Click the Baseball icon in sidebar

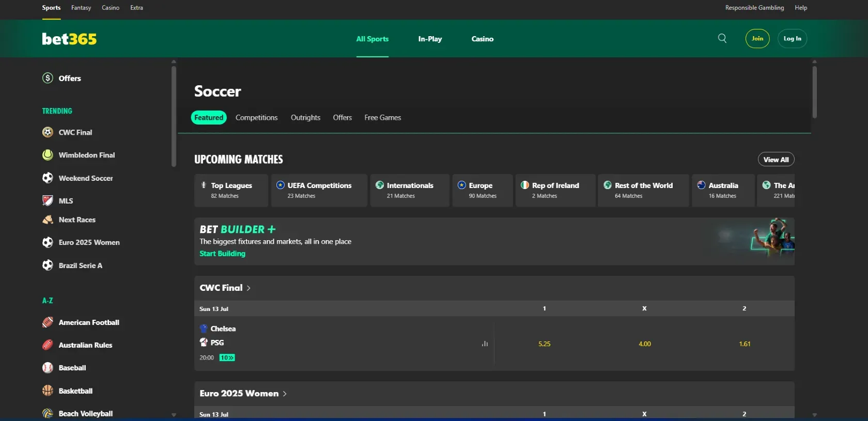click(x=48, y=368)
